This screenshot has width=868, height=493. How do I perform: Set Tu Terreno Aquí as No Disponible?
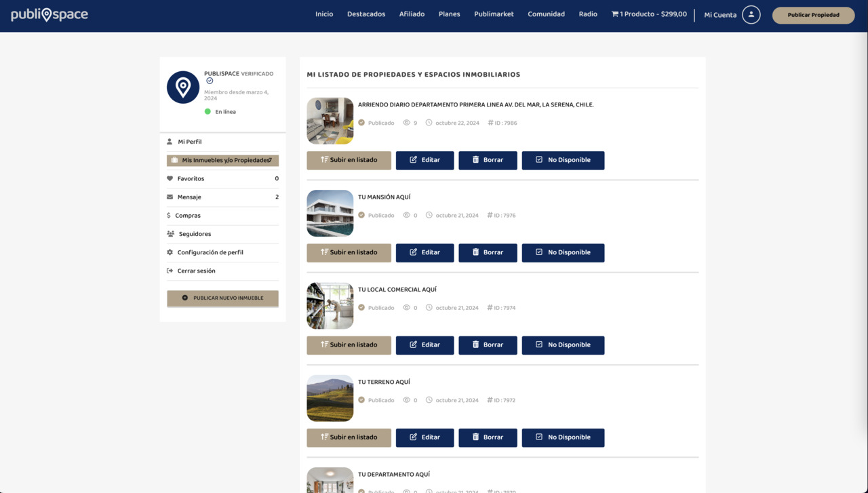[x=563, y=438]
